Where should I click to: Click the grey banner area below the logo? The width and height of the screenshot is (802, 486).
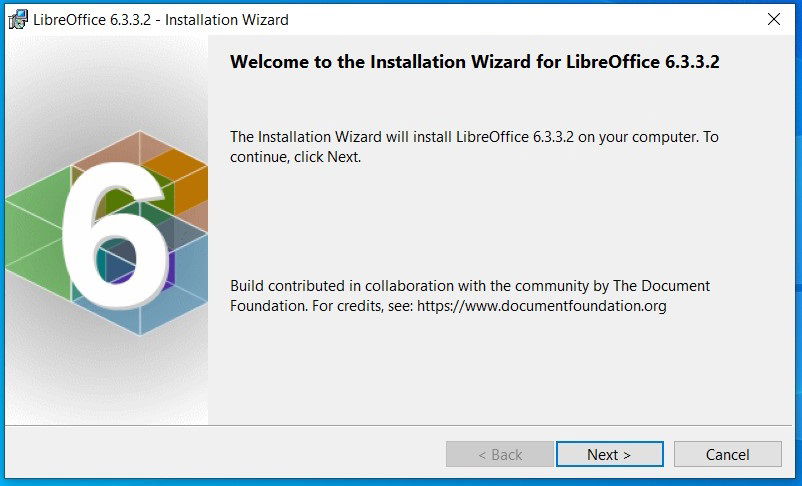click(106, 381)
